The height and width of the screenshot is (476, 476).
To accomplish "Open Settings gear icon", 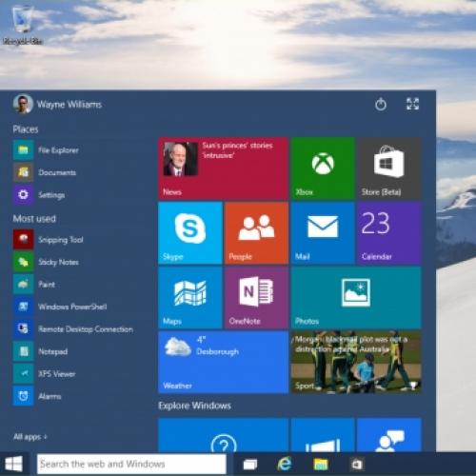I will point(23,194).
